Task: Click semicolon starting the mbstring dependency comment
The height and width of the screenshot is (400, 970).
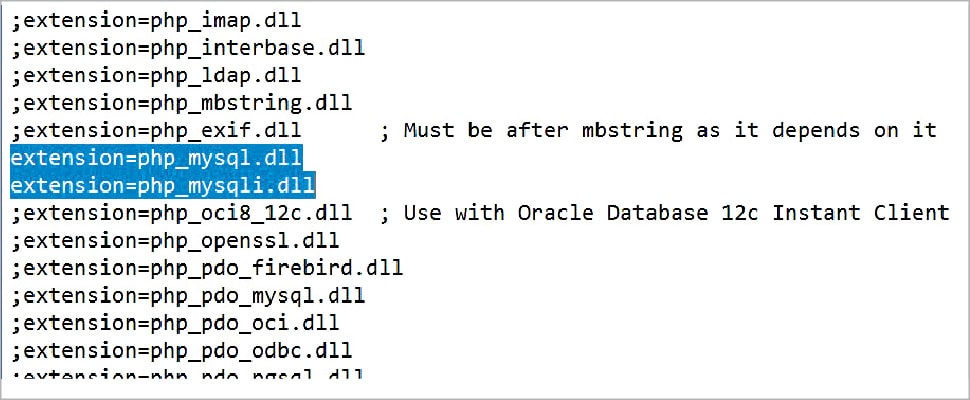Action: tap(385, 130)
